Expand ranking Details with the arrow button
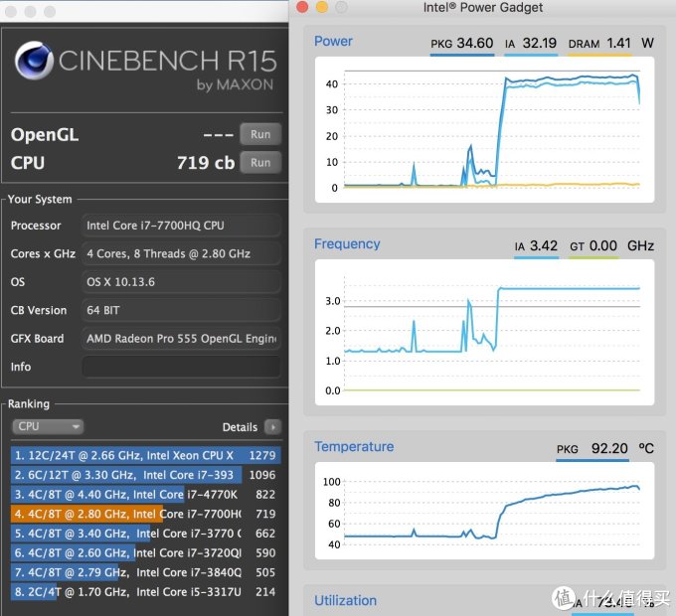Image resolution: width=676 pixels, height=616 pixels. click(273, 427)
